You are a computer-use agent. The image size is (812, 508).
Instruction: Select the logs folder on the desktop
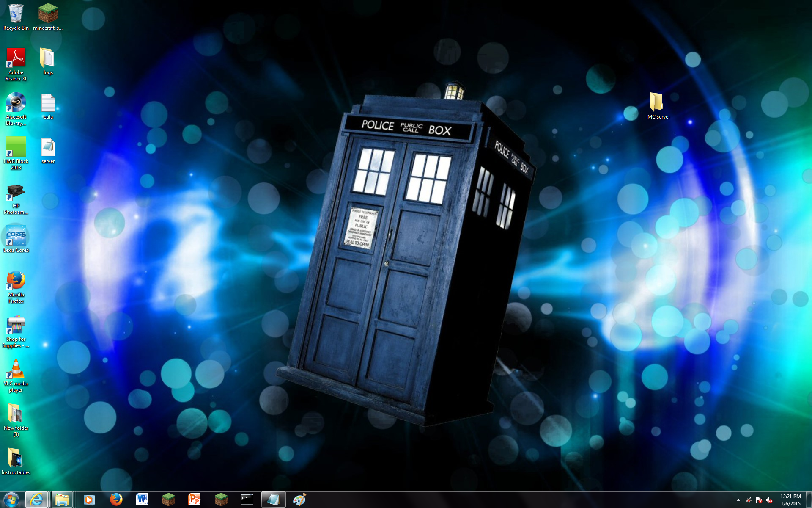click(x=48, y=61)
